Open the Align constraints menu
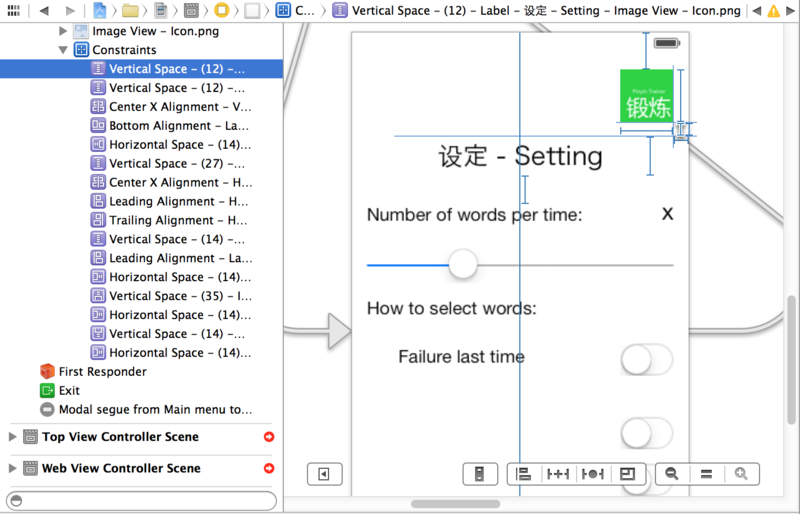 tap(524, 474)
